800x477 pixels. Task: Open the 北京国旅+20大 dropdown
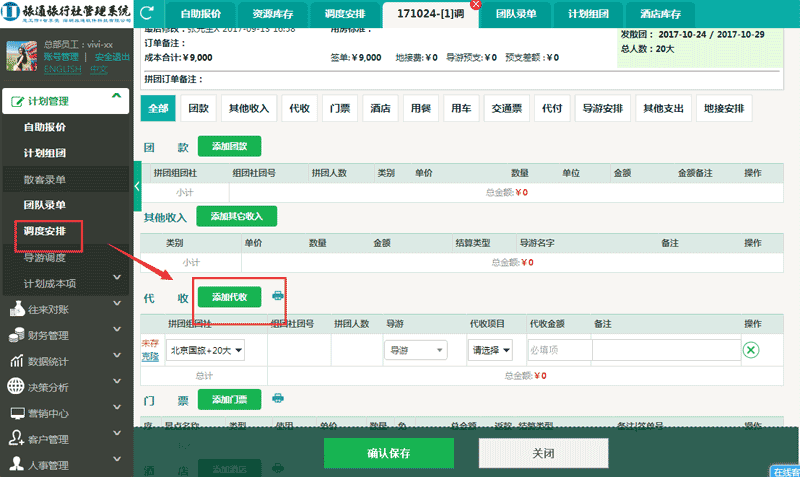[205, 350]
